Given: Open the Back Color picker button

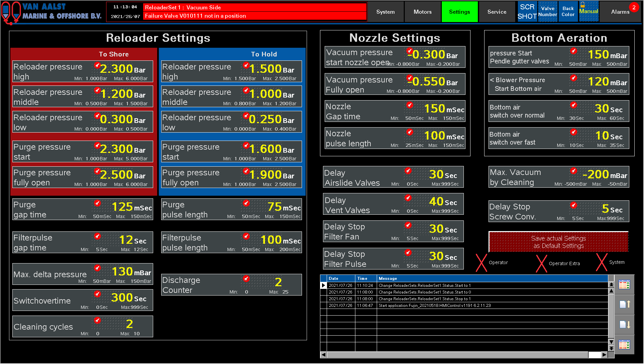Looking at the screenshot, I should 568,12.
